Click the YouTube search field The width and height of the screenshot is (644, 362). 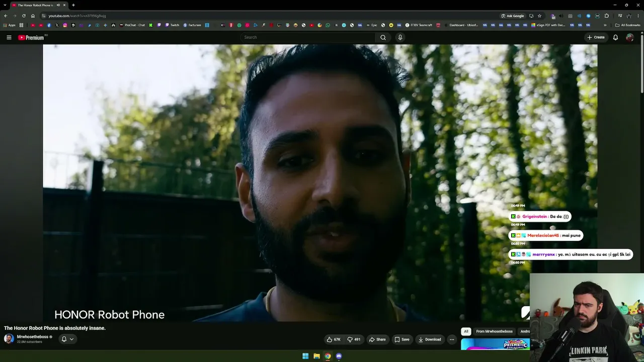click(x=307, y=37)
